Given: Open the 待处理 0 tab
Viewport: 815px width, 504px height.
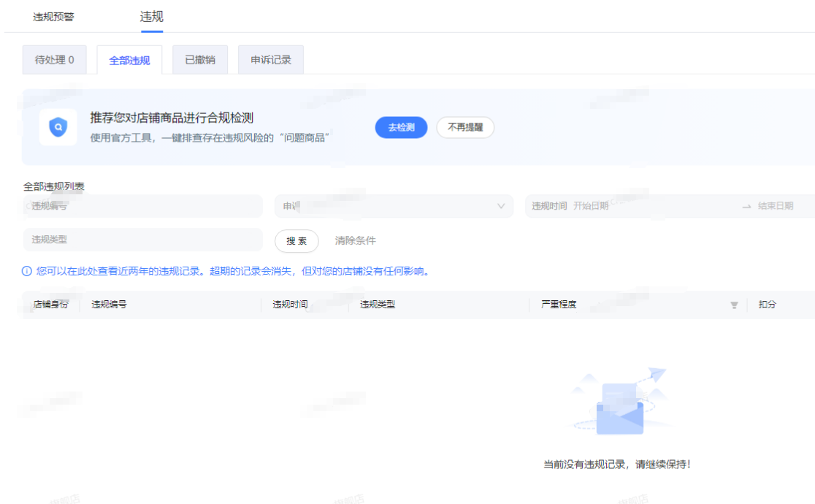Looking at the screenshot, I should pos(54,60).
